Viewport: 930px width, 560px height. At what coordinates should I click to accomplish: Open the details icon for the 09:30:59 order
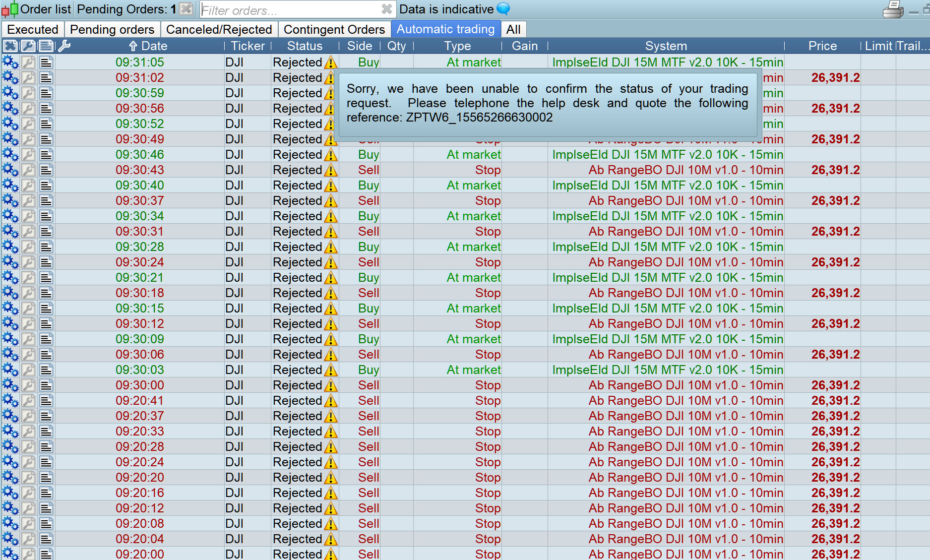(46, 93)
